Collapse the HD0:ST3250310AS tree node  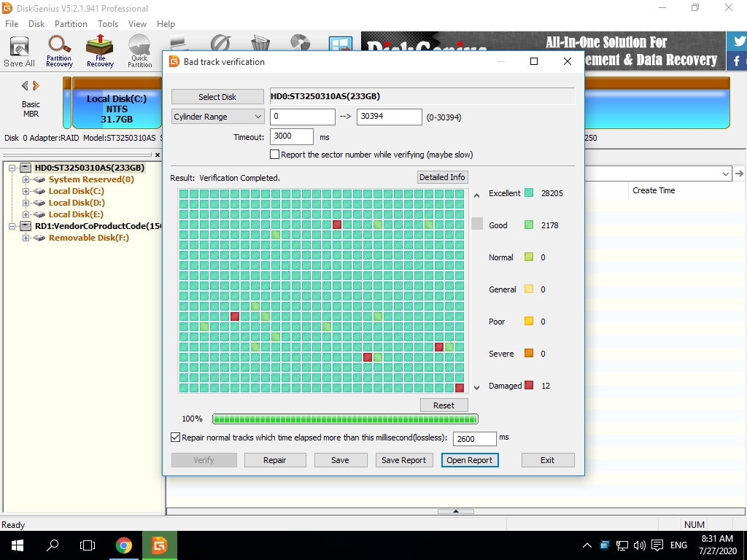(12, 168)
